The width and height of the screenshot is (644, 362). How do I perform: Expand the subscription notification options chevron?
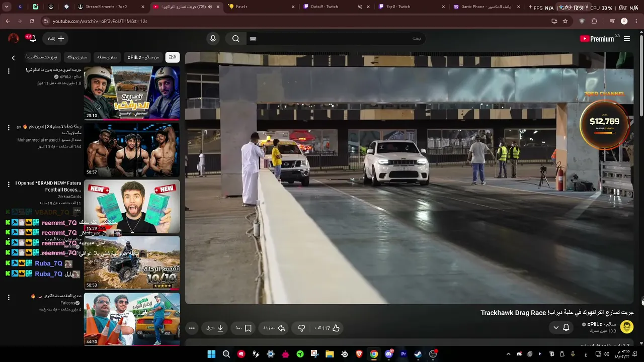(x=556, y=328)
